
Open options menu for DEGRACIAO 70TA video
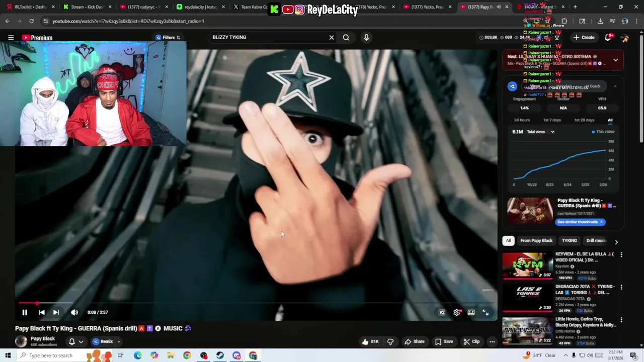[621, 288]
